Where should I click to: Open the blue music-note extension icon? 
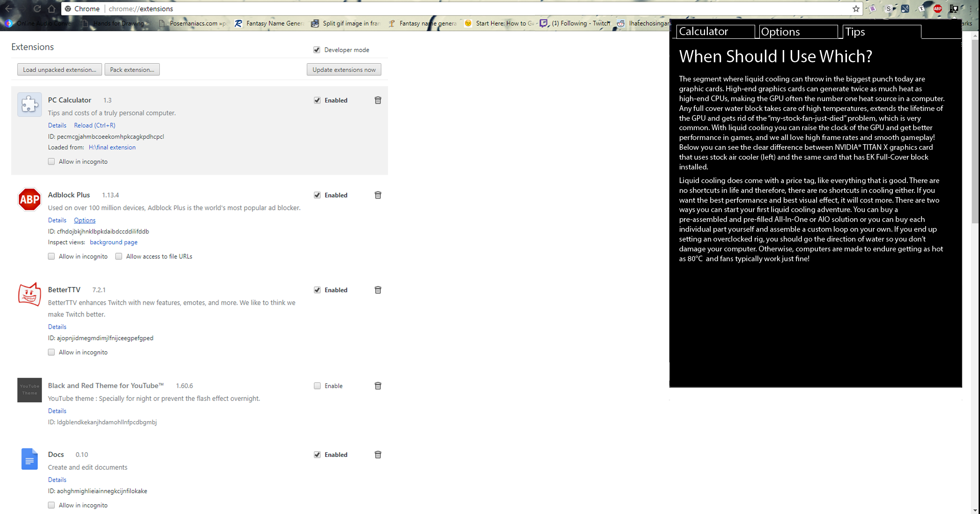pyautogui.click(x=905, y=8)
